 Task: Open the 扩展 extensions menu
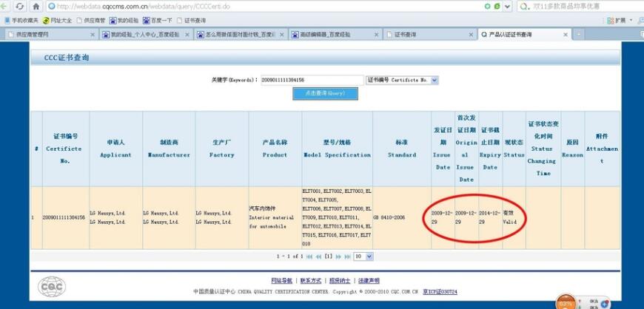pos(620,20)
